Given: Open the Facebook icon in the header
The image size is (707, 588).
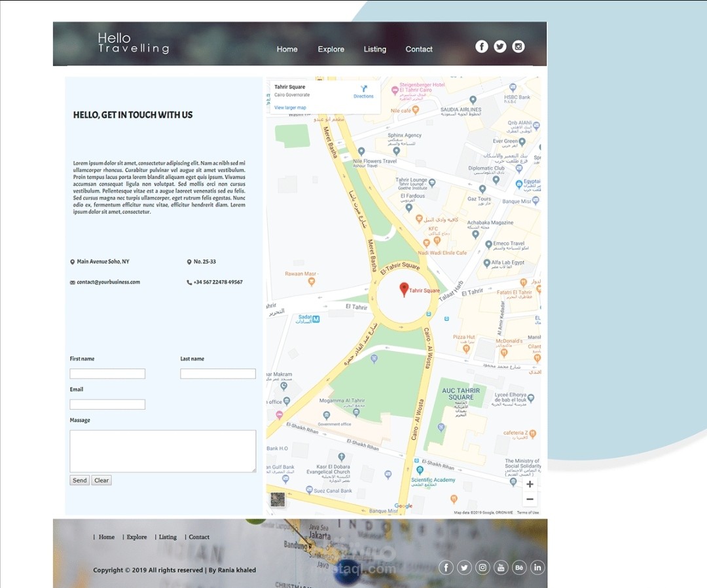Looking at the screenshot, I should (482, 46).
